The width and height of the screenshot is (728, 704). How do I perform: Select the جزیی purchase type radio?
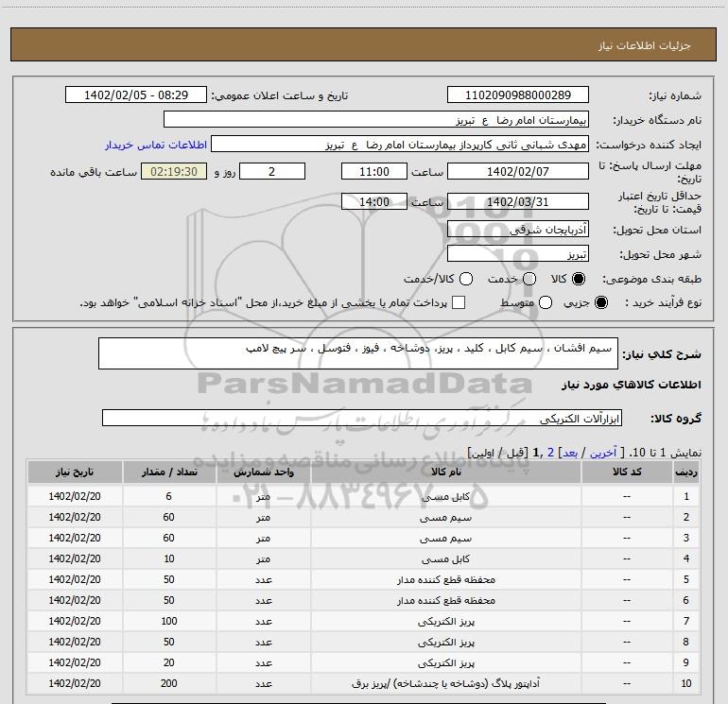[x=600, y=302]
